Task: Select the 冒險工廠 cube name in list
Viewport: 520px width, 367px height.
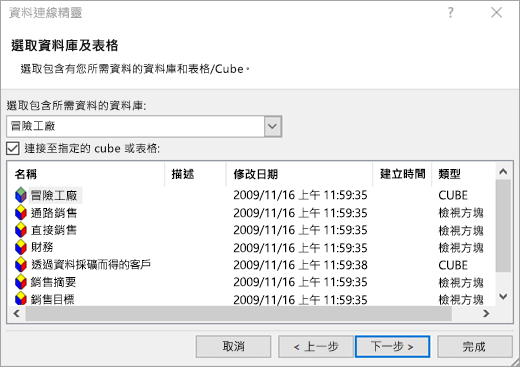Action: point(54,195)
